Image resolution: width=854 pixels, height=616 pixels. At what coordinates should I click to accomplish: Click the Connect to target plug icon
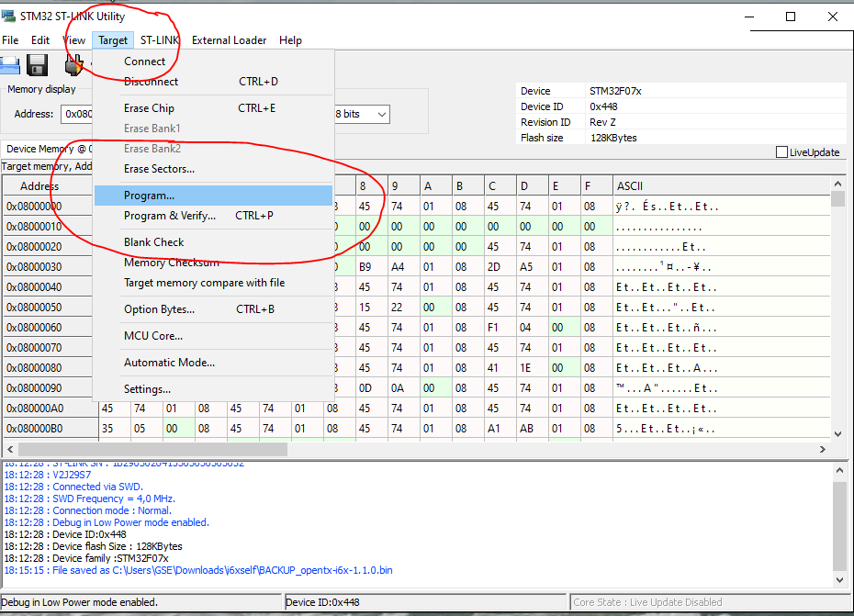(73, 64)
